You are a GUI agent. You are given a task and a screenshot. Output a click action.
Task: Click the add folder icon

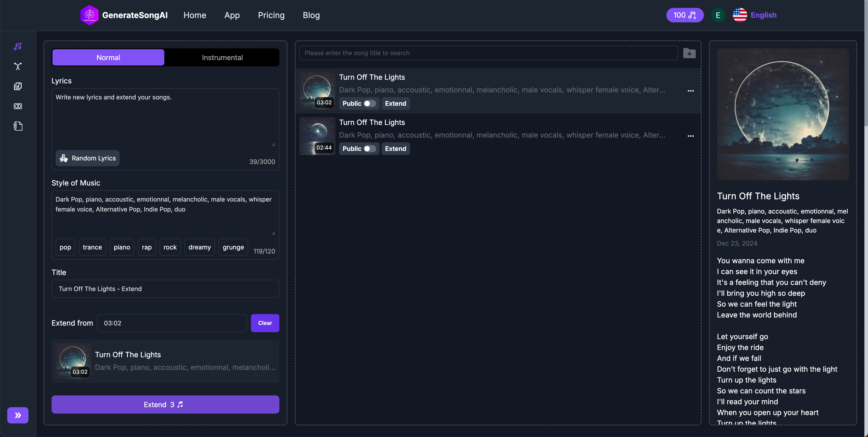point(689,53)
